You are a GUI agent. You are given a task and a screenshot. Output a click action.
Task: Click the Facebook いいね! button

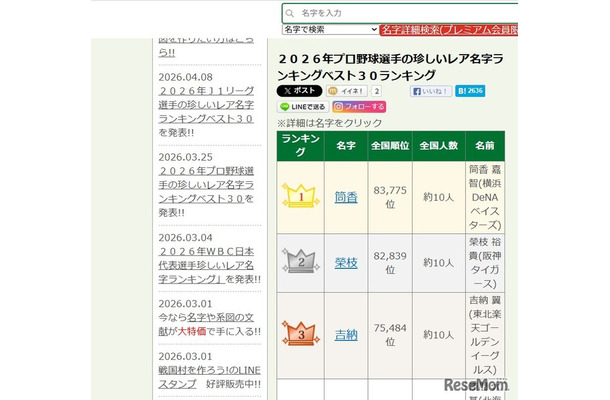[x=431, y=91]
